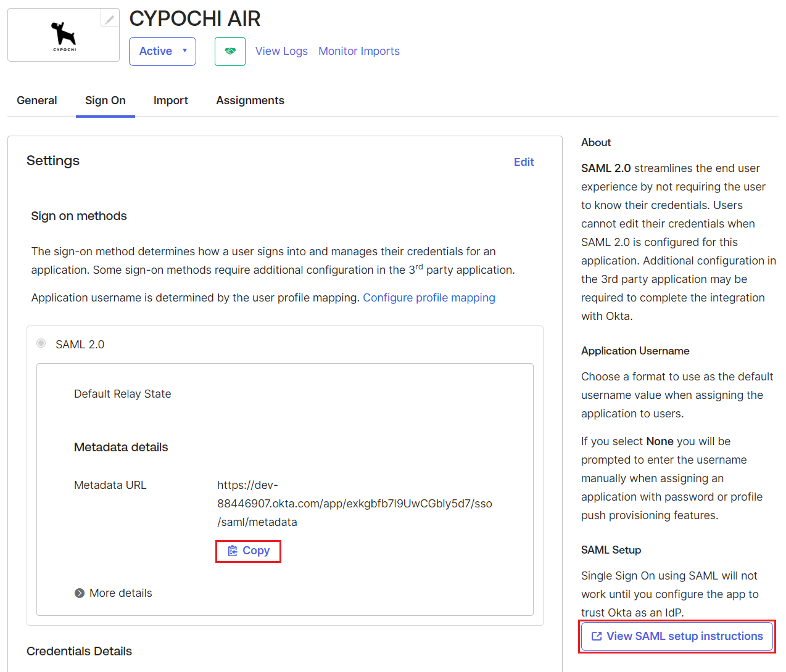Click the Sign on methods heading

click(79, 216)
